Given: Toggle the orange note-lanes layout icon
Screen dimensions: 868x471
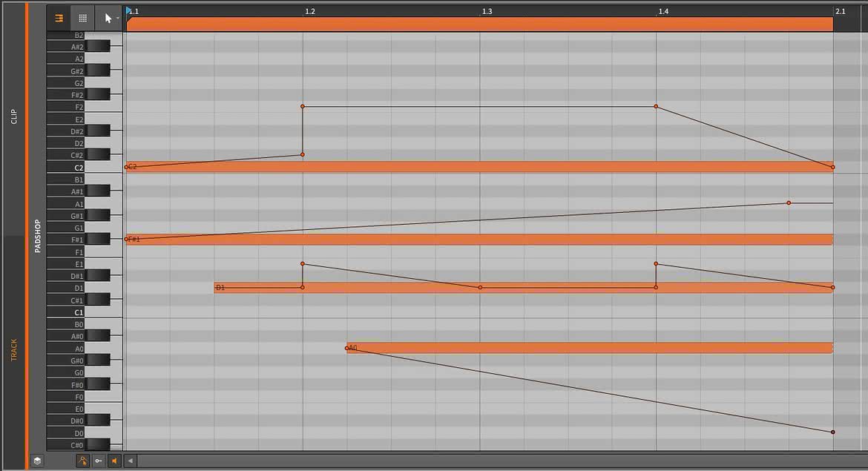Looking at the screenshot, I should point(59,19).
